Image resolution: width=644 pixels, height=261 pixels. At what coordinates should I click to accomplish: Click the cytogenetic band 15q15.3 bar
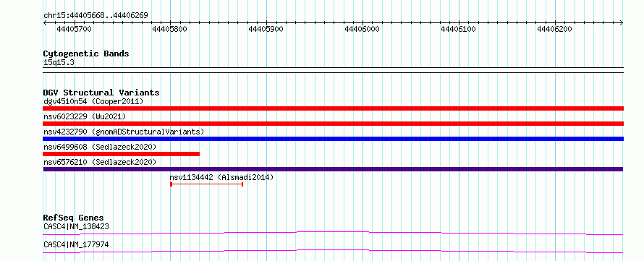coord(333,70)
